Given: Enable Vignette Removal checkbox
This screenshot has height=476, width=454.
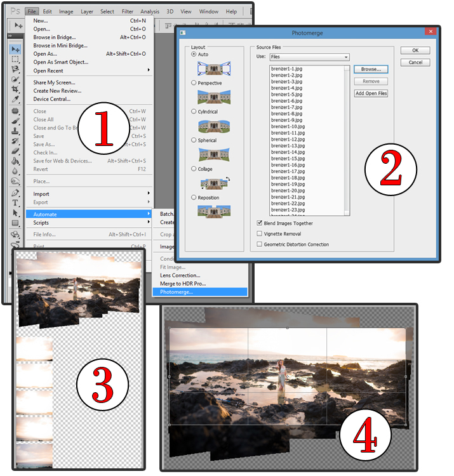Looking at the screenshot, I should click(259, 234).
